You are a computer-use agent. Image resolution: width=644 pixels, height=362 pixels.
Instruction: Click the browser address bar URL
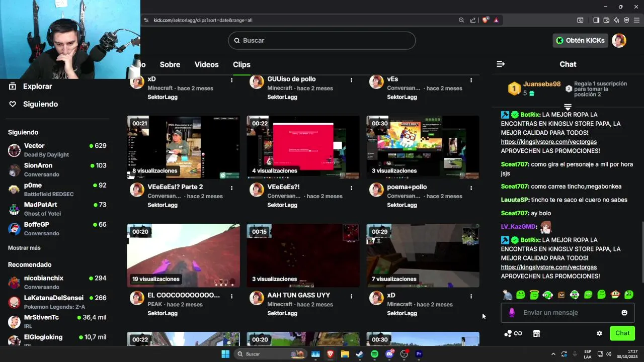point(203,20)
